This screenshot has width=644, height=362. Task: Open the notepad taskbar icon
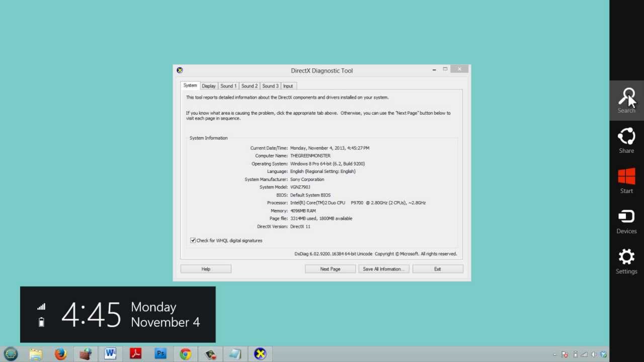[x=235, y=354]
